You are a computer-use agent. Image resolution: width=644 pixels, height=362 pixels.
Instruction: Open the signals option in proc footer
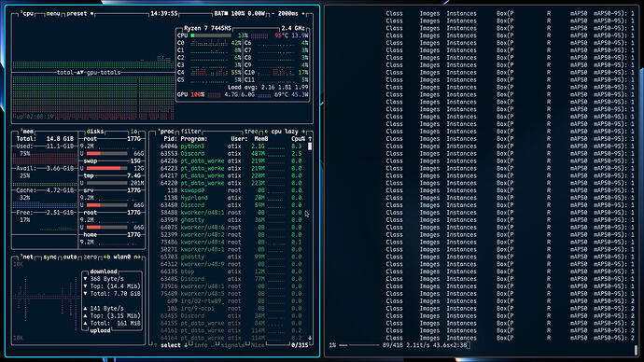(232, 345)
